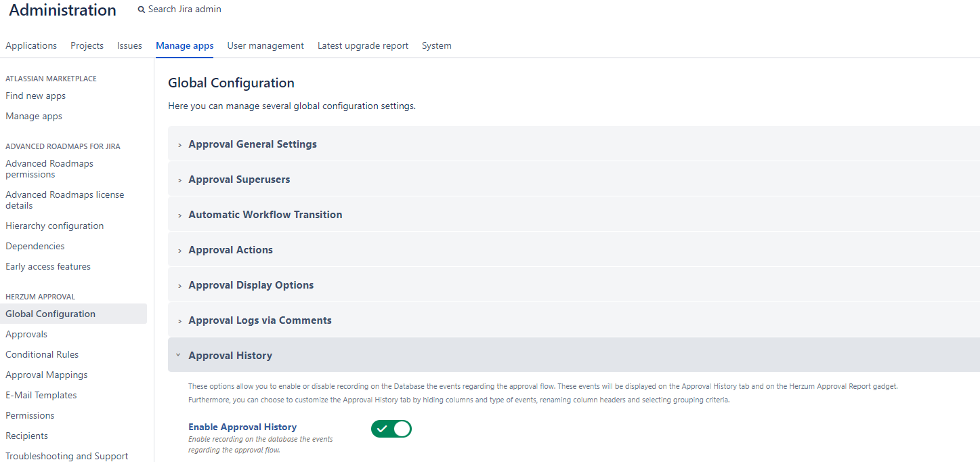The width and height of the screenshot is (980, 462).
Task: Click the search magnifier icon
Action: pyautogui.click(x=141, y=10)
